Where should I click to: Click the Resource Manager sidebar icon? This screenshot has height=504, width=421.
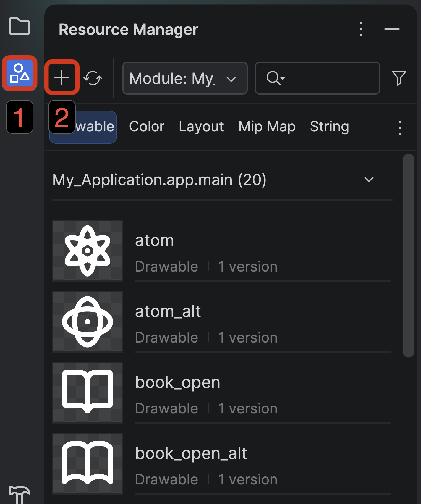(x=20, y=73)
